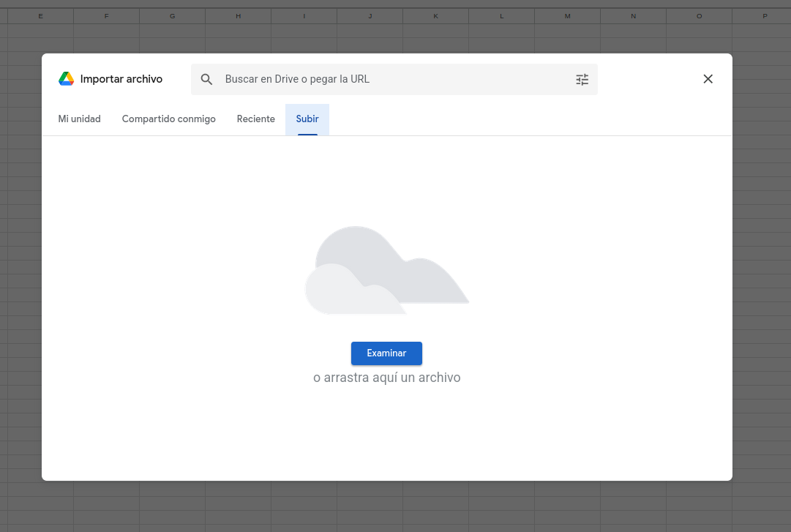Switch to the Mi unidad tab
The image size is (791, 532).
(x=80, y=119)
